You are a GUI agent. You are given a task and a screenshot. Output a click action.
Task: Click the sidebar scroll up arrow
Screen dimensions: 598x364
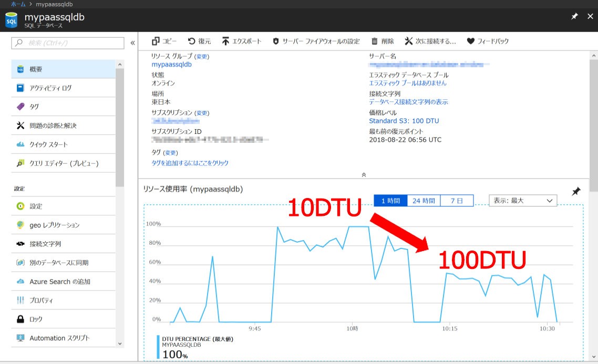click(x=120, y=65)
